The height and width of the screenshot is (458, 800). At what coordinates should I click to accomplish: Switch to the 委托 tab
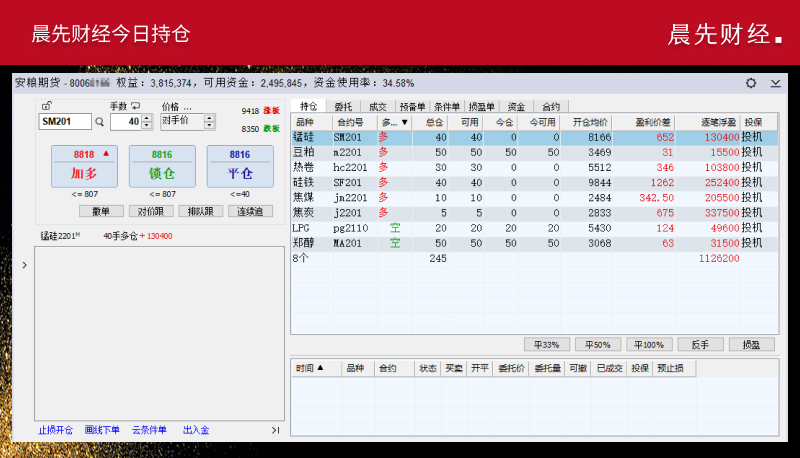pyautogui.click(x=343, y=106)
